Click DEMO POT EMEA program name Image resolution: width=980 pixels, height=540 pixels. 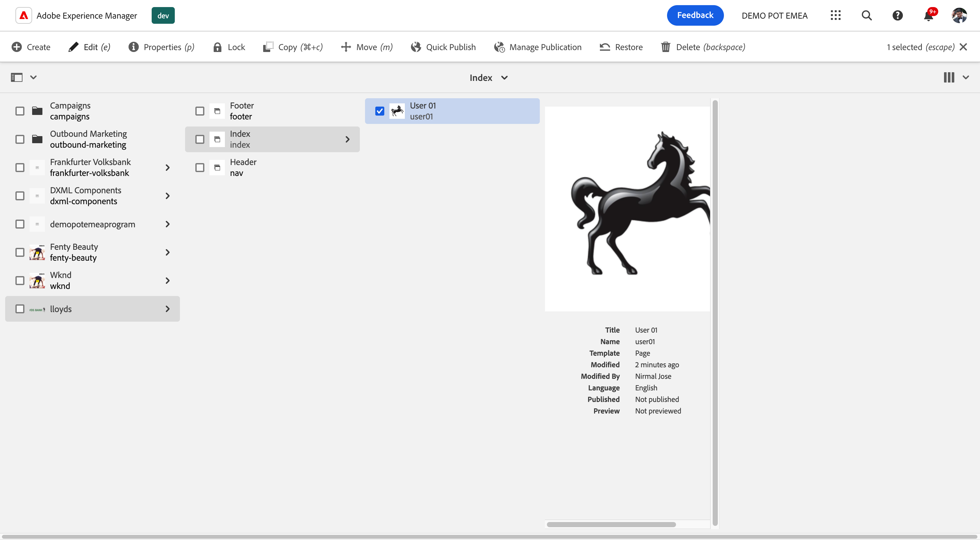coord(774,16)
